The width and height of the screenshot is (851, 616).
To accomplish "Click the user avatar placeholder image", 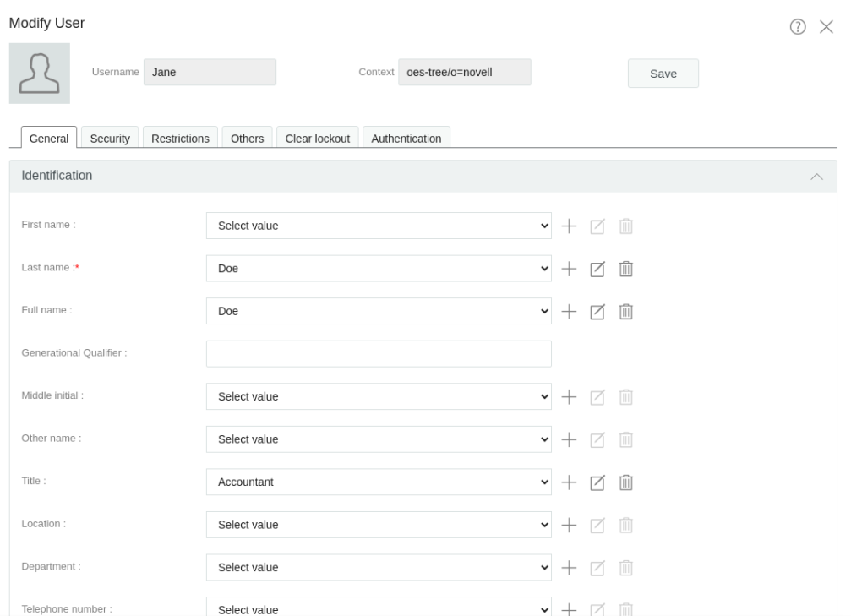I will (39, 74).
